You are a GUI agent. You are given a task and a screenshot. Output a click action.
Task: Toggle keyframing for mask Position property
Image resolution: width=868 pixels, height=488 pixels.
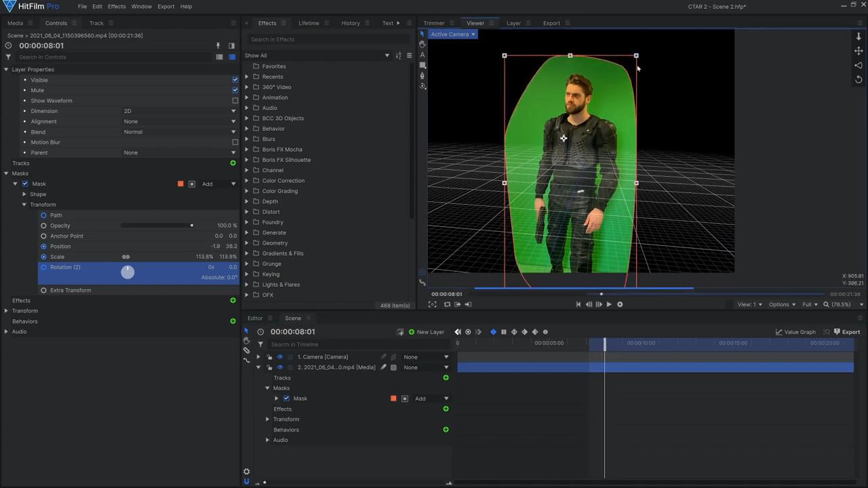click(43, 247)
